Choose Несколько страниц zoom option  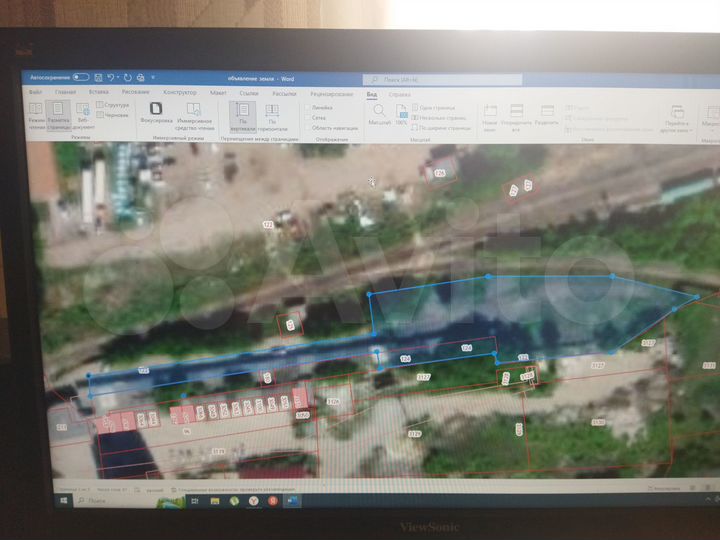coord(439,118)
